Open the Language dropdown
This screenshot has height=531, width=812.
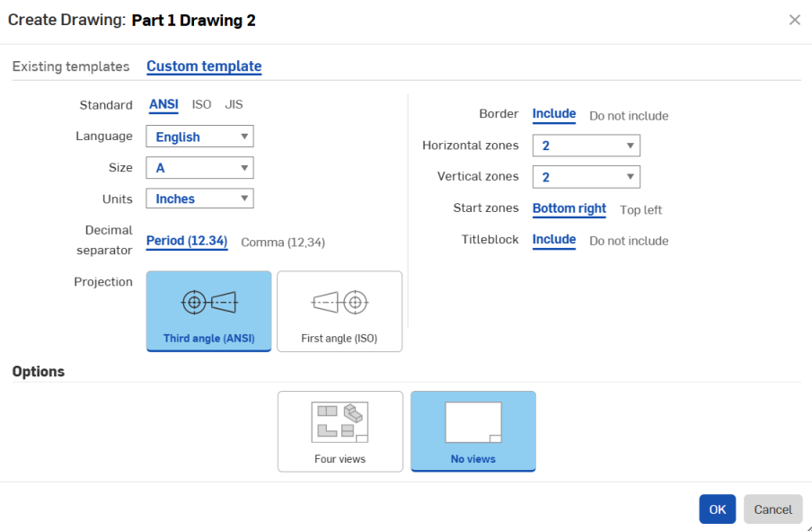click(199, 136)
